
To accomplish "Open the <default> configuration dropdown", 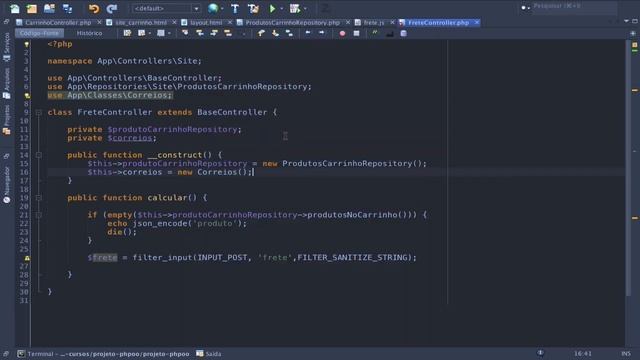I will click(x=166, y=8).
